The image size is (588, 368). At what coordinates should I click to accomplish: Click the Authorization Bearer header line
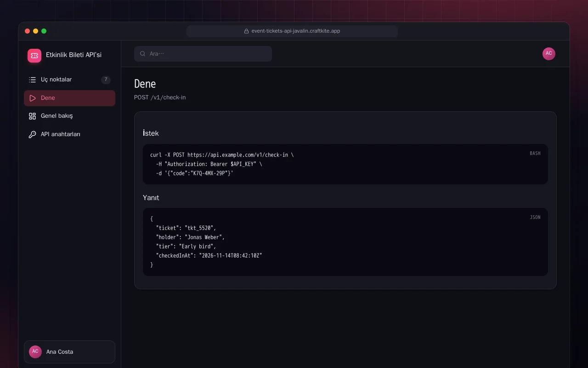(x=209, y=164)
